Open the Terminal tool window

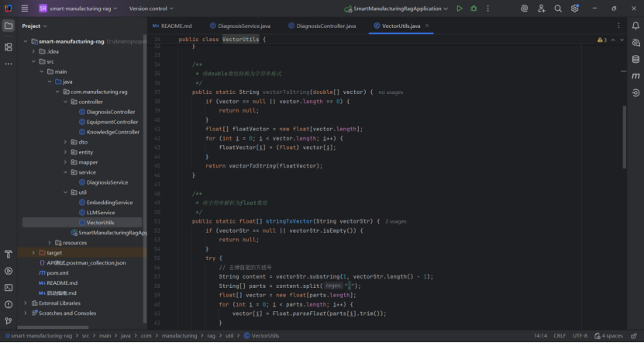(9, 287)
